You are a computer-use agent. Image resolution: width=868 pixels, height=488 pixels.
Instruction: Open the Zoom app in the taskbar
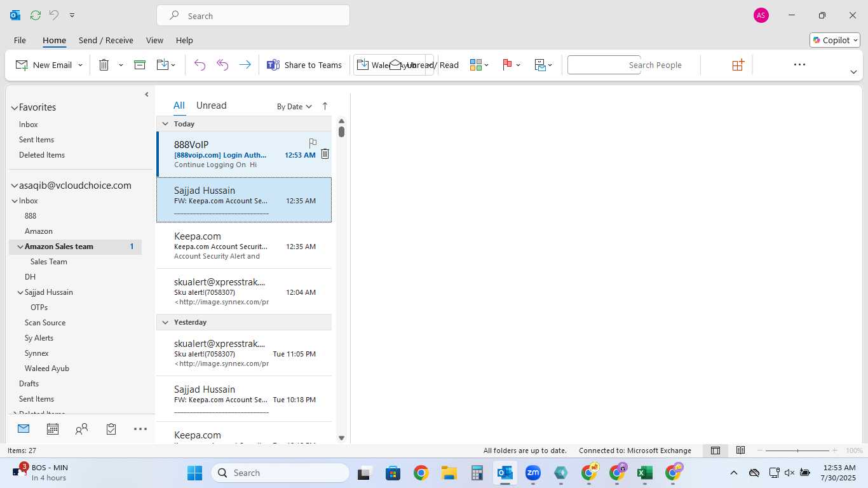532,473
